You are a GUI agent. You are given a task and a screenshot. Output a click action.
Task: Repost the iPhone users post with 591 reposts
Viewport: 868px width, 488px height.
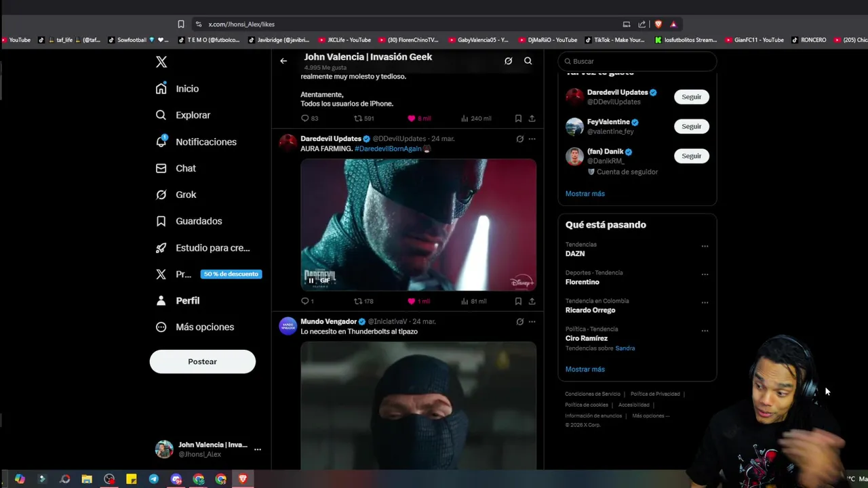click(x=364, y=118)
